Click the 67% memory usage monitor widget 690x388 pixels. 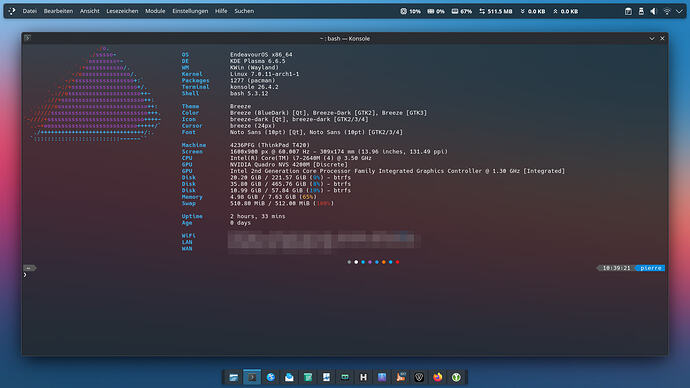(x=462, y=11)
